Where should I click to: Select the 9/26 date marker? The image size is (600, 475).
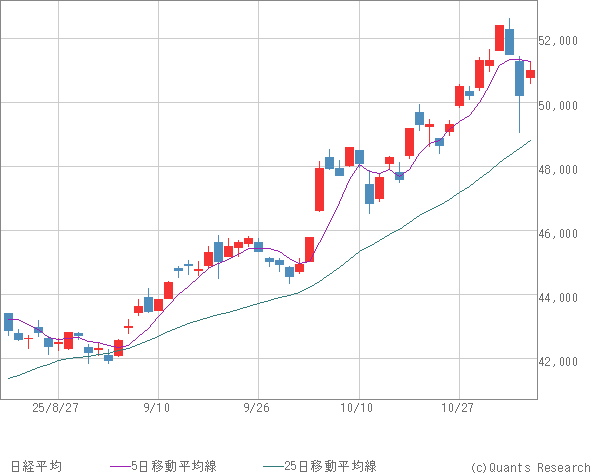(258, 408)
